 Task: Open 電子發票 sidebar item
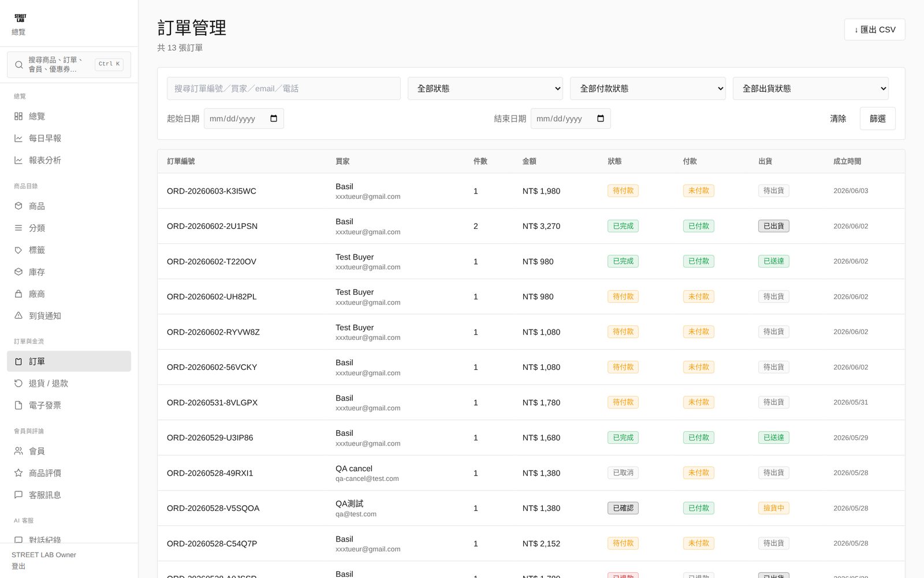tap(69, 405)
